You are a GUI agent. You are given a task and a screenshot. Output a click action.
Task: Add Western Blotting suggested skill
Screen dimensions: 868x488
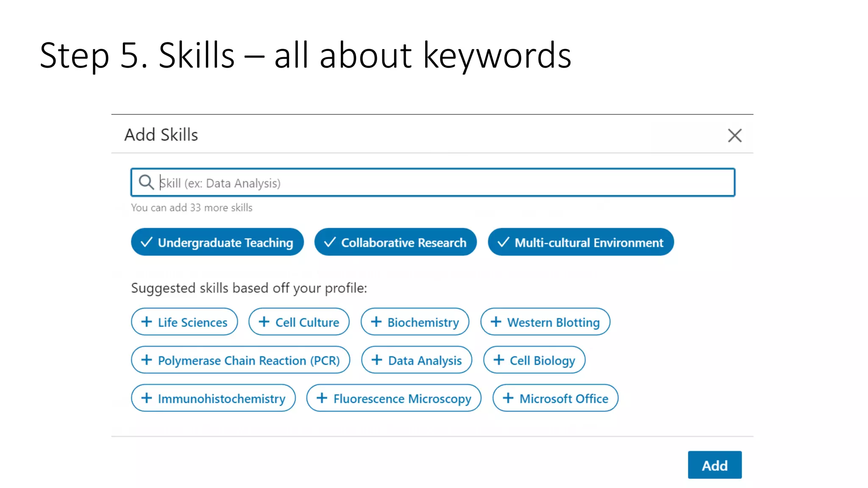click(x=545, y=322)
